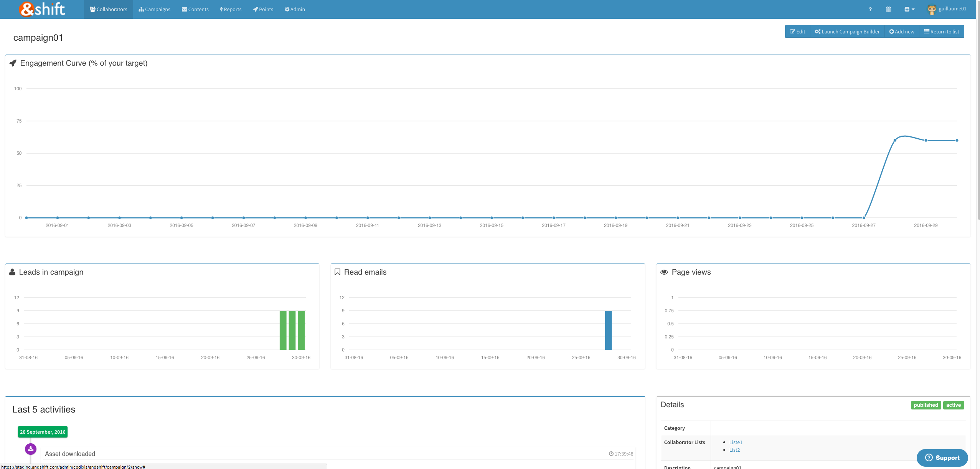Image resolution: width=980 pixels, height=469 pixels.
Task: Click the Collaborator Lists row label
Action: (x=684, y=442)
